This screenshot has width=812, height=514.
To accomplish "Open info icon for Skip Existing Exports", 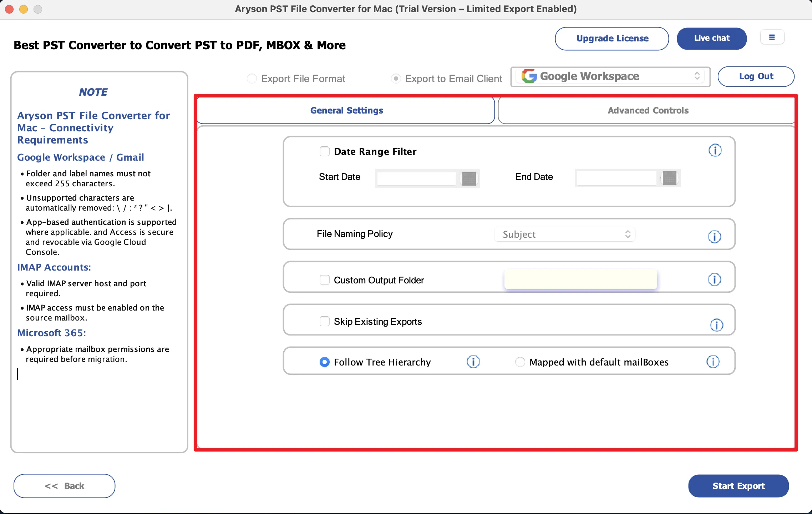I will (x=716, y=325).
